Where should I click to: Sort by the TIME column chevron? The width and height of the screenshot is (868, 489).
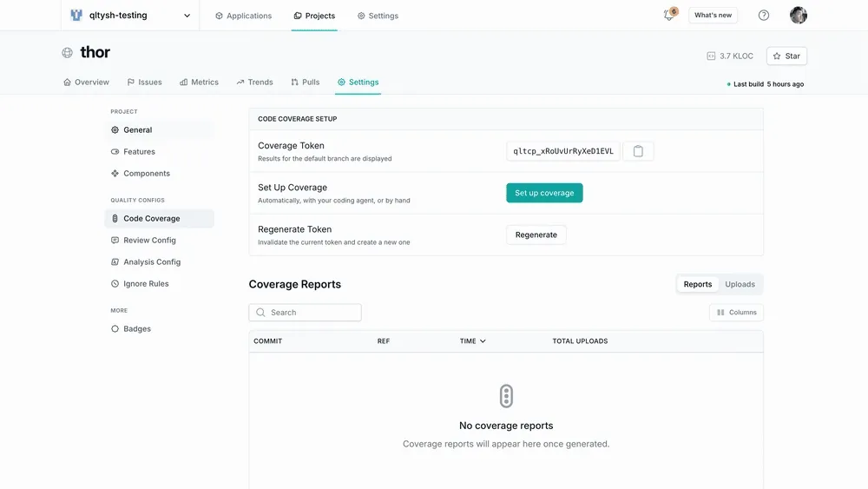click(x=483, y=341)
